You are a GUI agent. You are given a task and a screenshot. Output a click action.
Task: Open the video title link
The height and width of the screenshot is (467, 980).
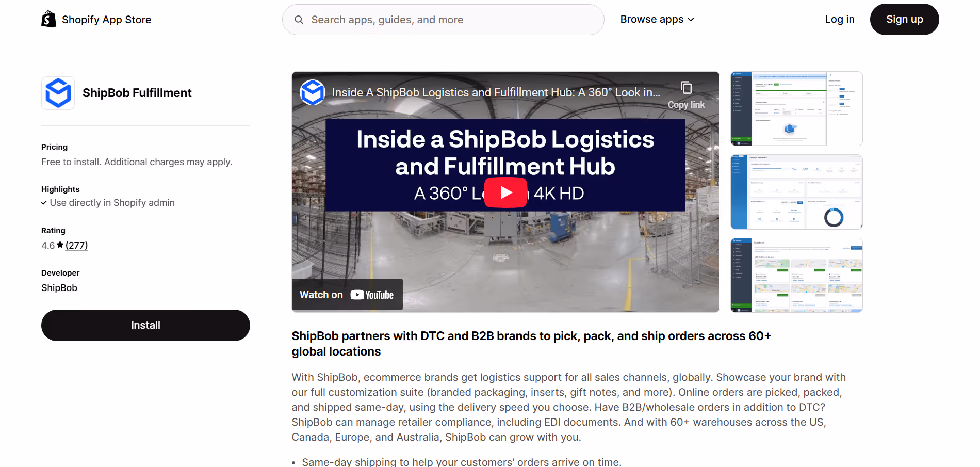496,92
